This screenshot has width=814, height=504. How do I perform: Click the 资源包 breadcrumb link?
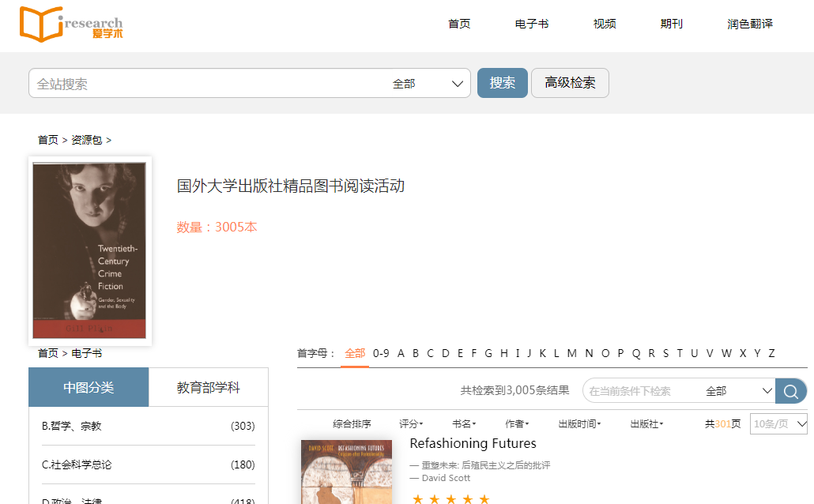click(x=87, y=140)
